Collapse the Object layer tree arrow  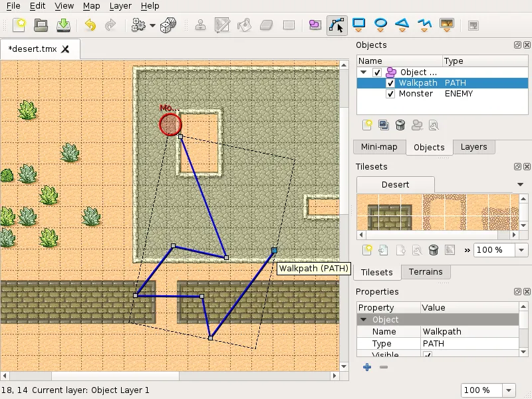(364, 72)
